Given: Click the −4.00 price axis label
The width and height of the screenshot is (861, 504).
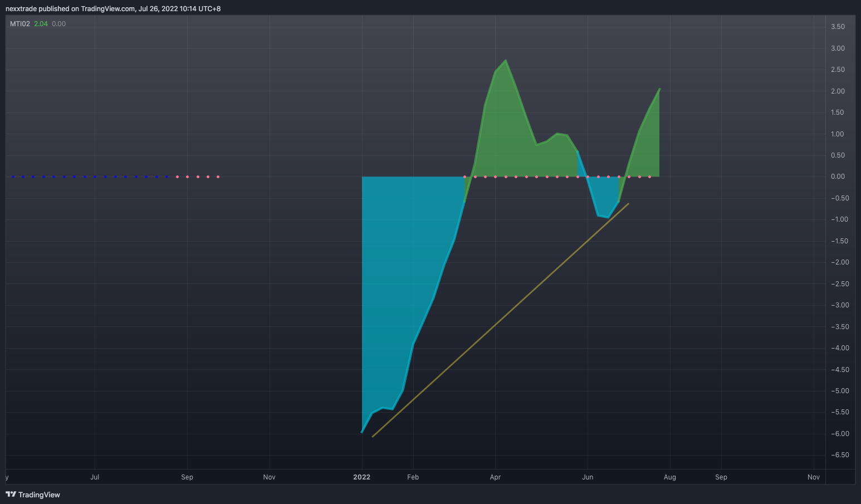Looking at the screenshot, I should [840, 348].
